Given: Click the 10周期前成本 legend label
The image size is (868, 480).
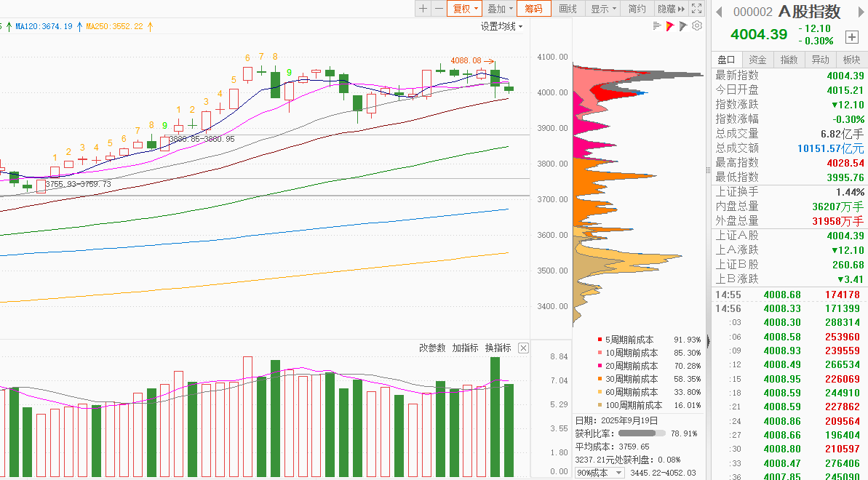Looking at the screenshot, I should [x=632, y=353].
